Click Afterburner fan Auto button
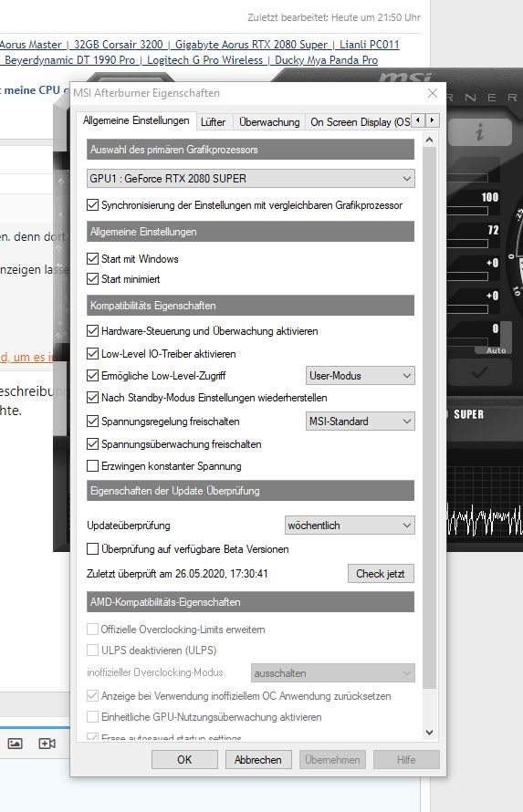Screen dimensions: 523x812 pyautogui.click(x=496, y=350)
